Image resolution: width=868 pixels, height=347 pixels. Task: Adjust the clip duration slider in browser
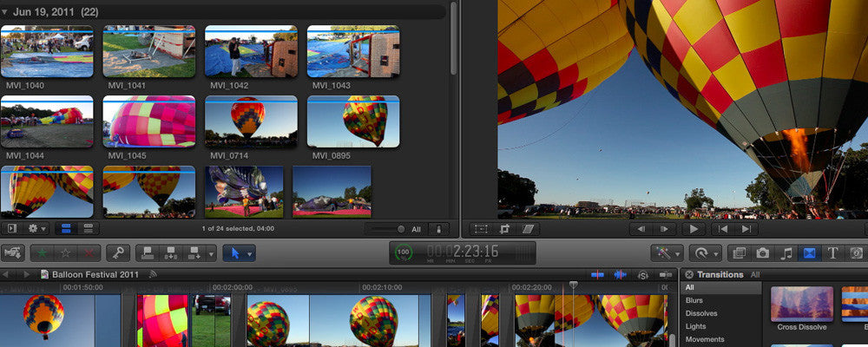pyautogui.click(x=400, y=229)
